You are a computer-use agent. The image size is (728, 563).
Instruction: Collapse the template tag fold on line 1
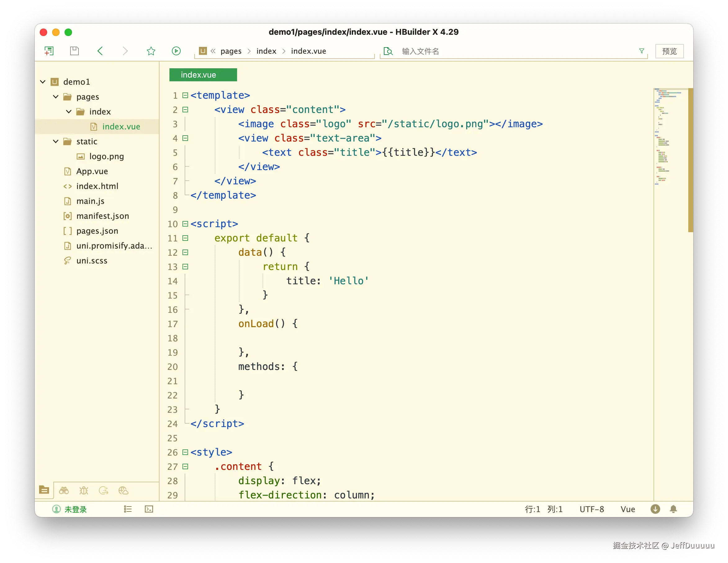tap(185, 95)
